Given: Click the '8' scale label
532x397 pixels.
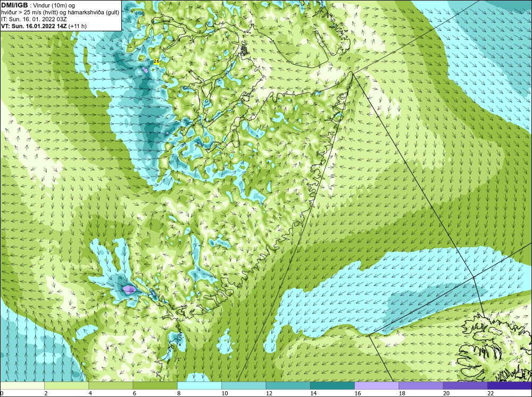Looking at the screenshot, I should pos(179,393).
